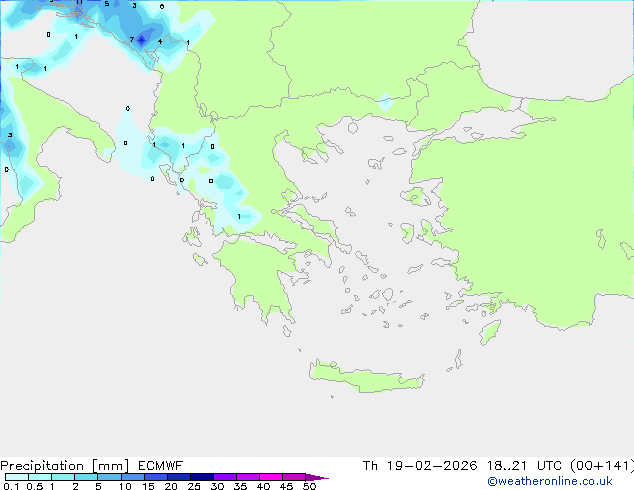
Task: Select legend swatch between 40 and 45
Action: click(x=271, y=477)
